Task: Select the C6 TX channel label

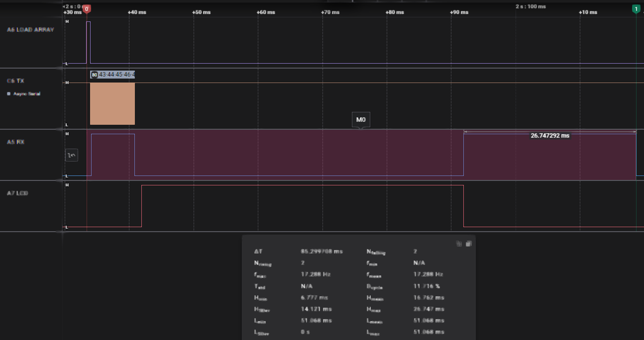Action: point(14,80)
